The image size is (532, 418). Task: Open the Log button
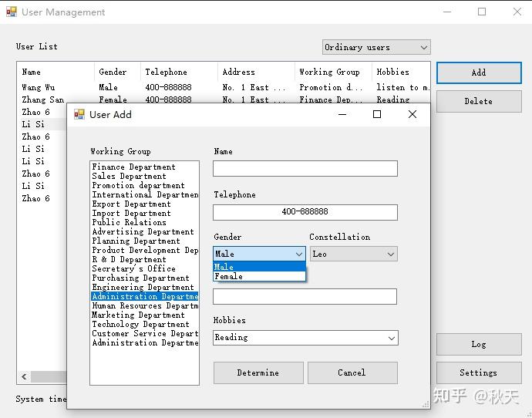479,345
